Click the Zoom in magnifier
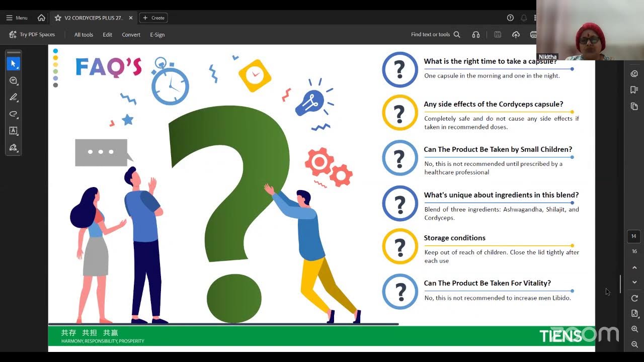 (x=634, y=329)
